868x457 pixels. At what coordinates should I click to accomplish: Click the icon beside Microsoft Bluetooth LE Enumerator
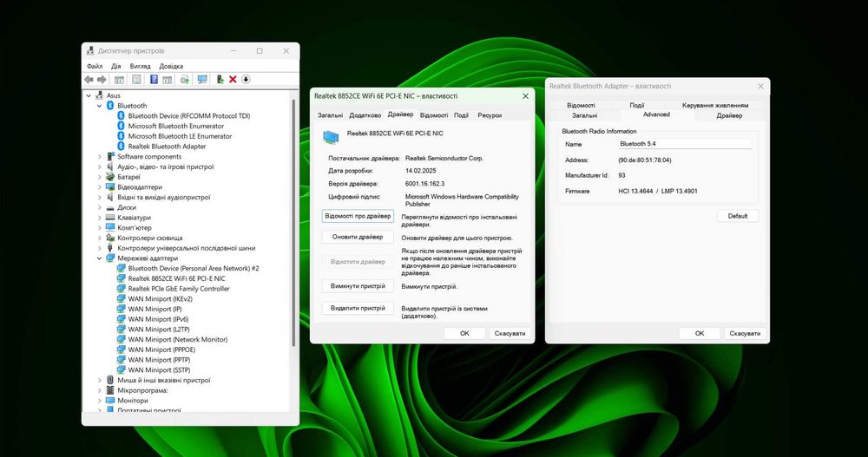(121, 136)
